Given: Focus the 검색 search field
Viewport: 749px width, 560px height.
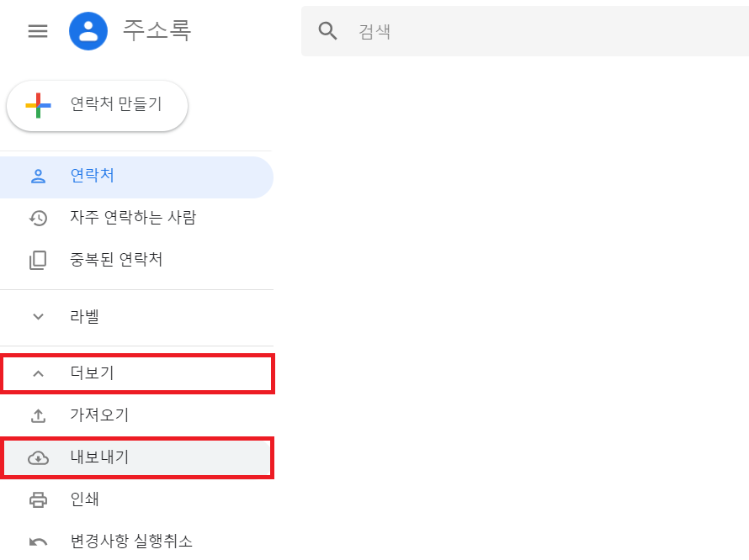Looking at the screenshot, I should tap(525, 31).
